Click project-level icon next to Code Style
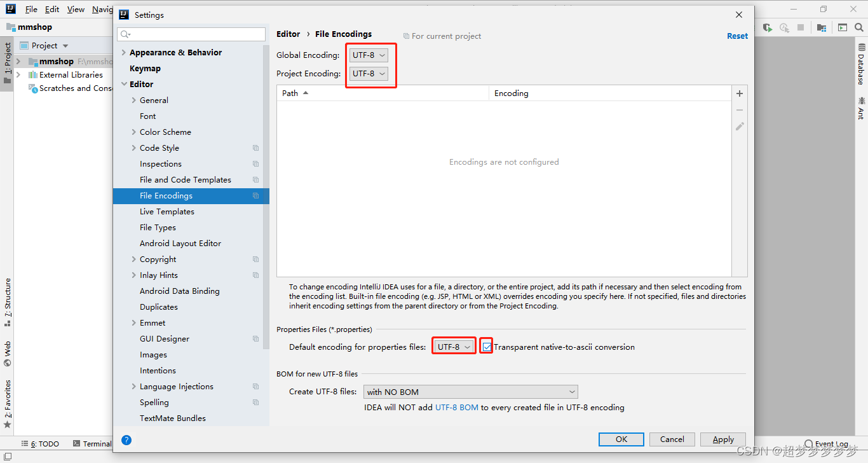This screenshot has height=463, width=868. tap(255, 148)
